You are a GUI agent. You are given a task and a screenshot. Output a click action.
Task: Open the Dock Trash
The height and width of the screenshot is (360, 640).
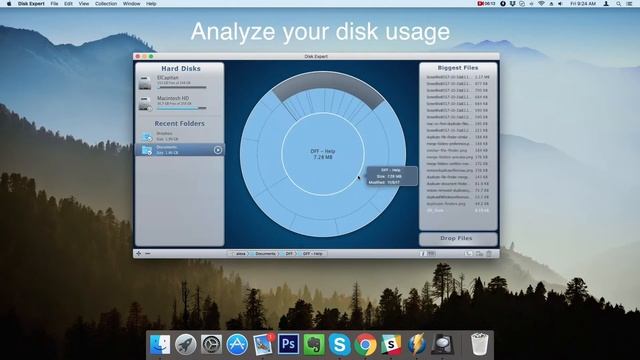click(x=480, y=344)
